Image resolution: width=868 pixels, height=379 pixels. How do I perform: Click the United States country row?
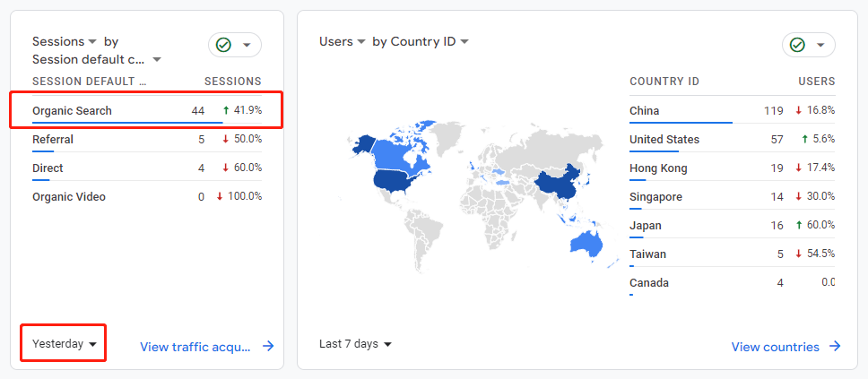pyautogui.click(x=732, y=140)
